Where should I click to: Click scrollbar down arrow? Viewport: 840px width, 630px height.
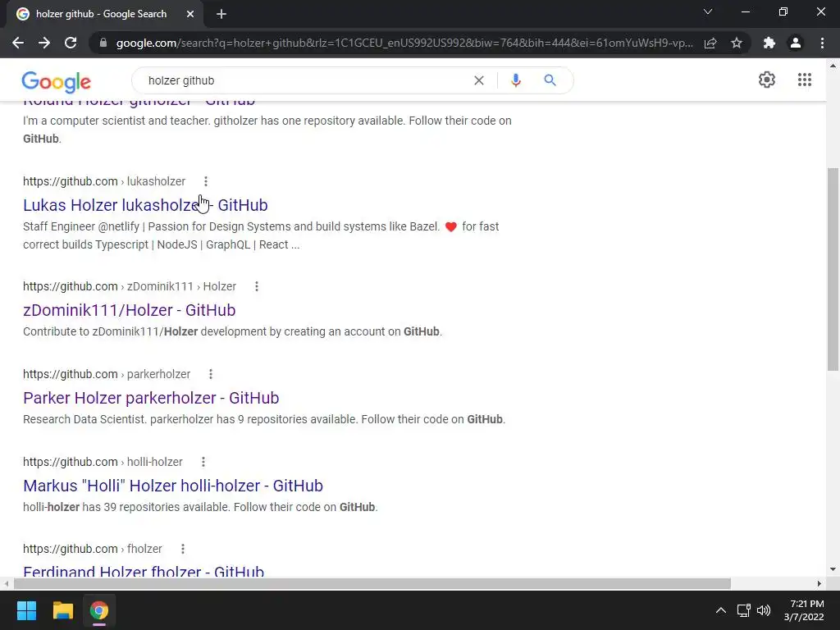[833, 569]
